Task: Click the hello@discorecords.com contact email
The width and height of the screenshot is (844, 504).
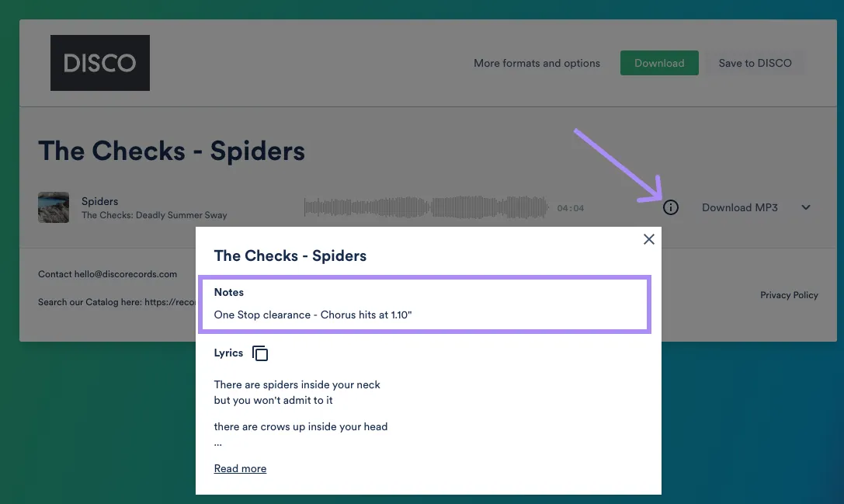Action: tap(126, 274)
